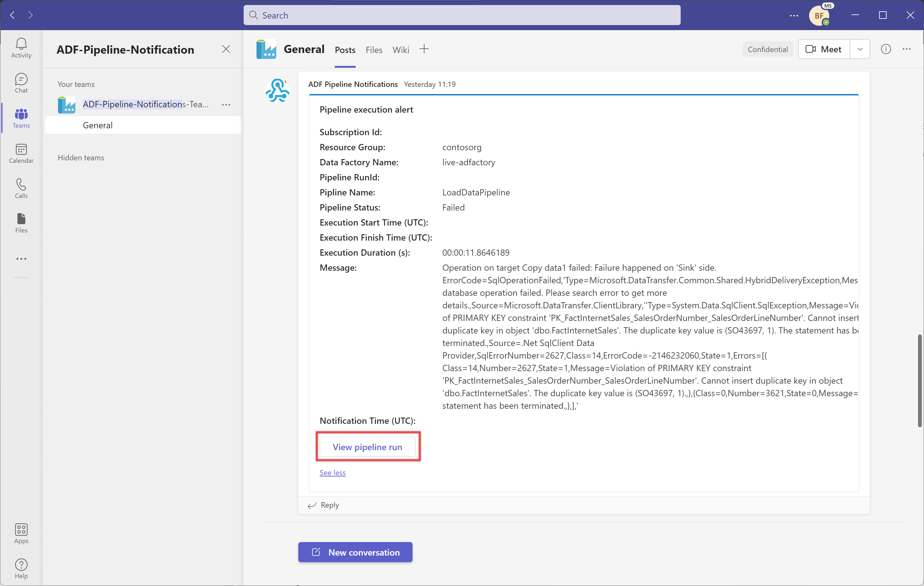Screen dimensions: 924x586
Task: Click the Search input field
Action: pos(462,15)
